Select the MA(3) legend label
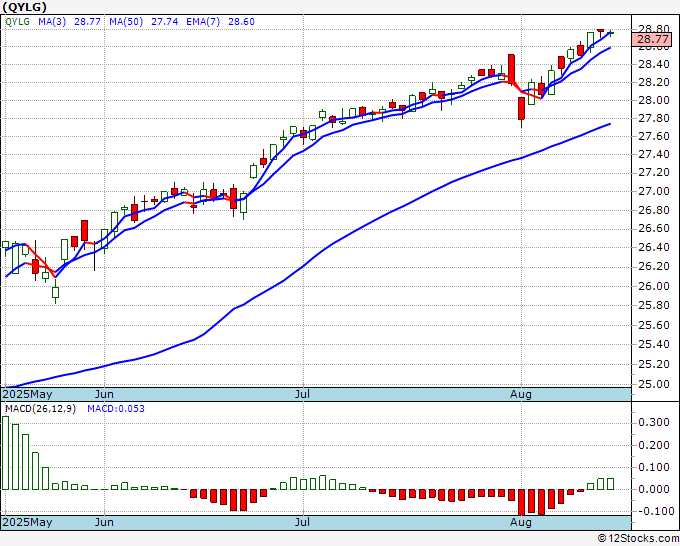The width and height of the screenshot is (680, 546). click(52, 22)
